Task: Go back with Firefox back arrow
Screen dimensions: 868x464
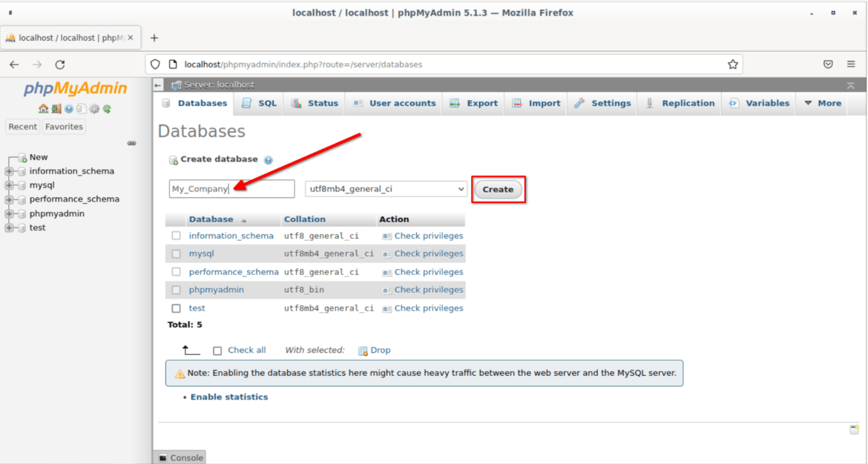Action: coord(14,64)
